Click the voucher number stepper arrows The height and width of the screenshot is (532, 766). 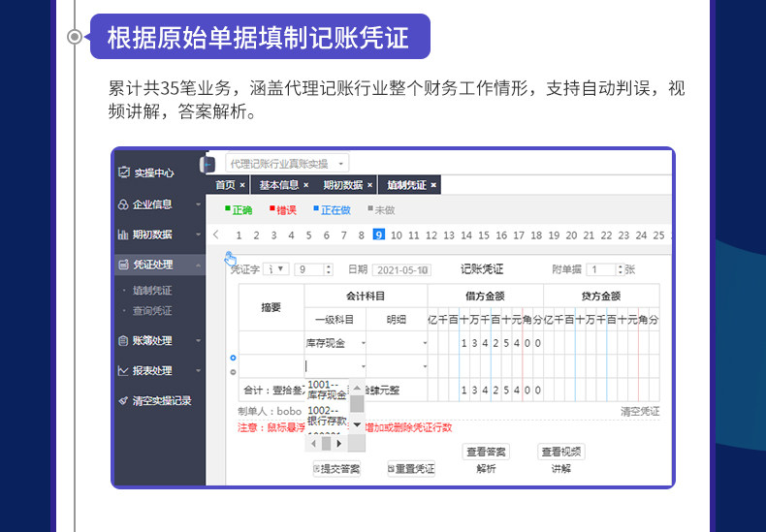click(329, 269)
